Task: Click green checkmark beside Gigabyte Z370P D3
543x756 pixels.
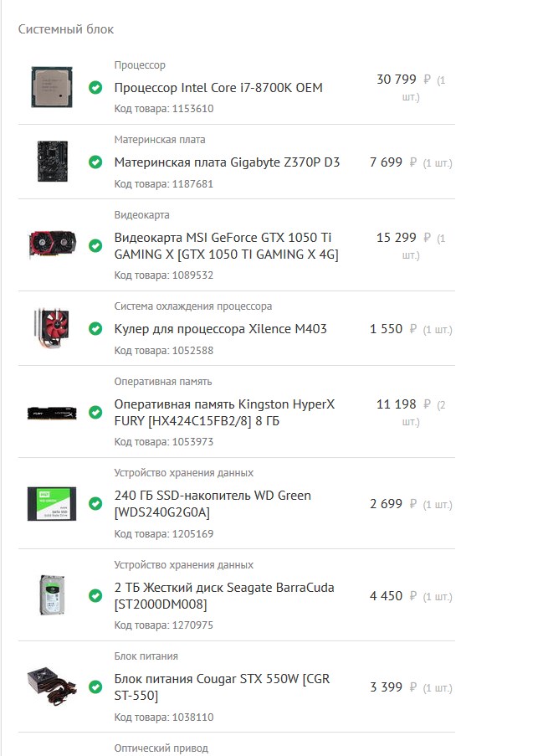Action: tap(95, 162)
